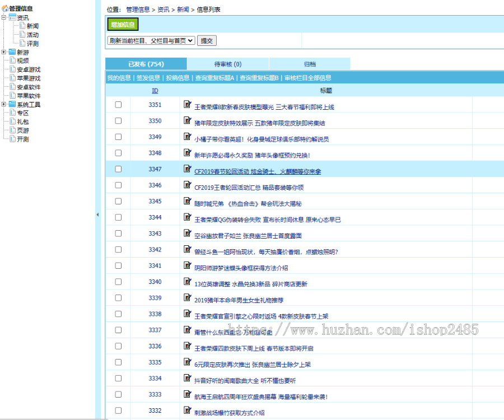Tick the checkbox for article 3349

(118, 137)
